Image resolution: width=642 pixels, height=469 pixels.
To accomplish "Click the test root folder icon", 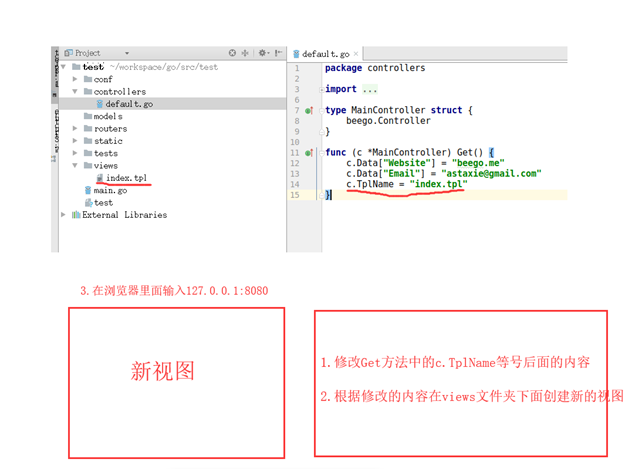I will [x=76, y=67].
